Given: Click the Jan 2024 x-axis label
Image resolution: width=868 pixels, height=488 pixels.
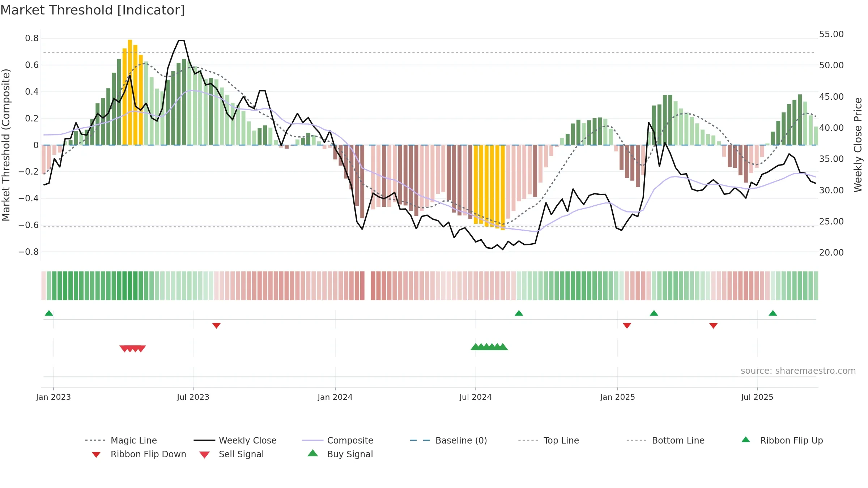Looking at the screenshot, I should point(335,397).
